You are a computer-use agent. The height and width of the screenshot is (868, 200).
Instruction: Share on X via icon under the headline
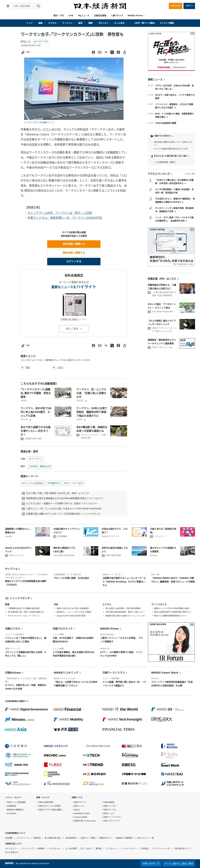pyautogui.click(x=112, y=52)
